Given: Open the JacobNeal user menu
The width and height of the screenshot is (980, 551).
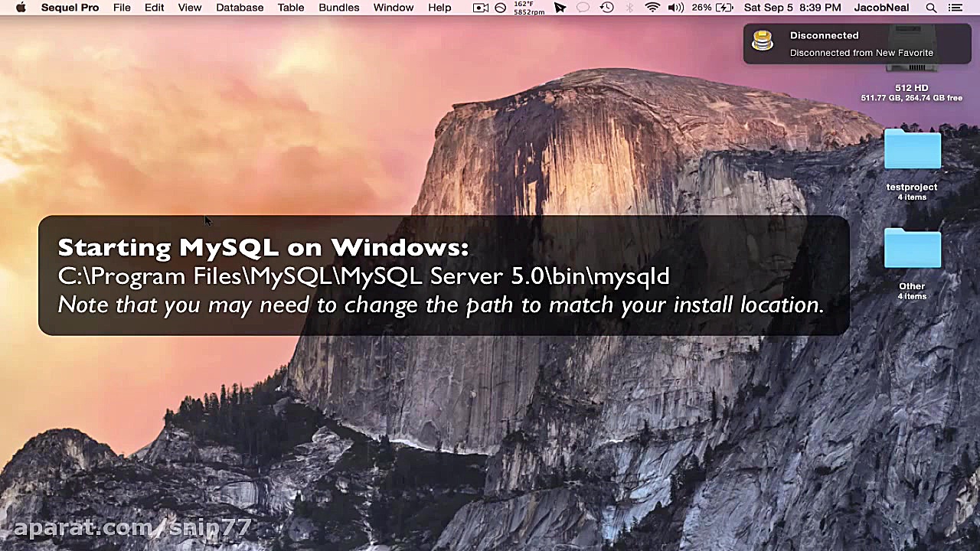Looking at the screenshot, I should tap(881, 8).
